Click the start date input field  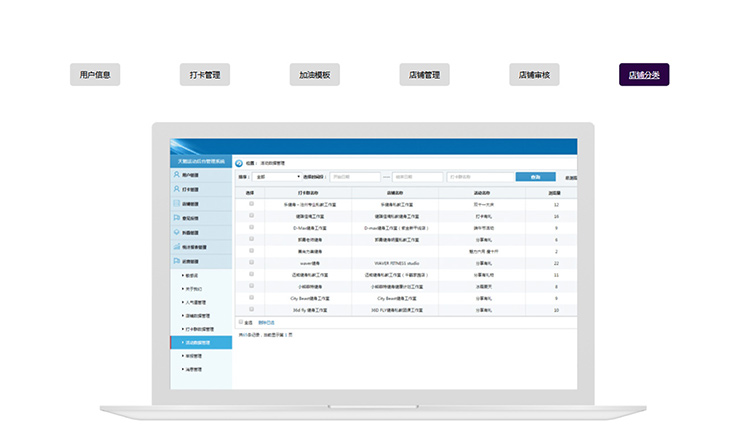(355, 177)
